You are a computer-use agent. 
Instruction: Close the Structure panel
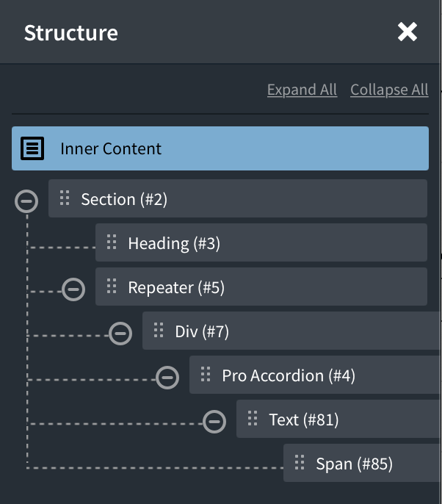click(407, 32)
